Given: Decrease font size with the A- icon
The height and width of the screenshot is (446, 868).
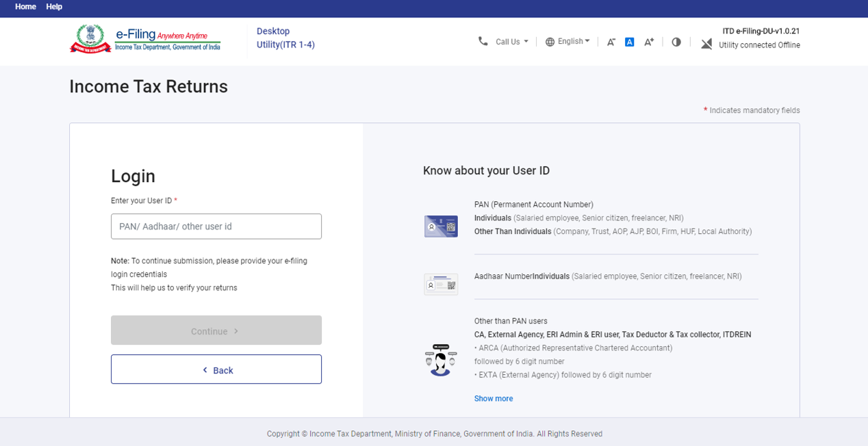Looking at the screenshot, I should click(611, 42).
